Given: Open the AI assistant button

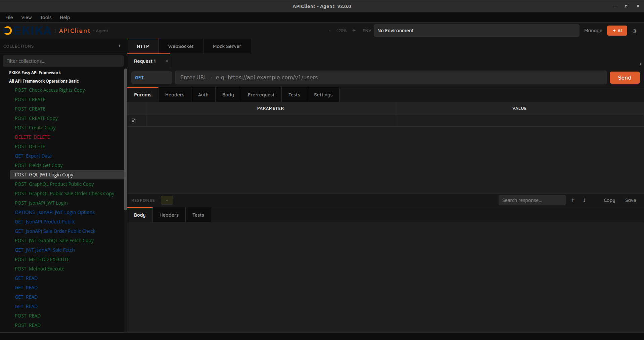Looking at the screenshot, I should [x=617, y=31].
